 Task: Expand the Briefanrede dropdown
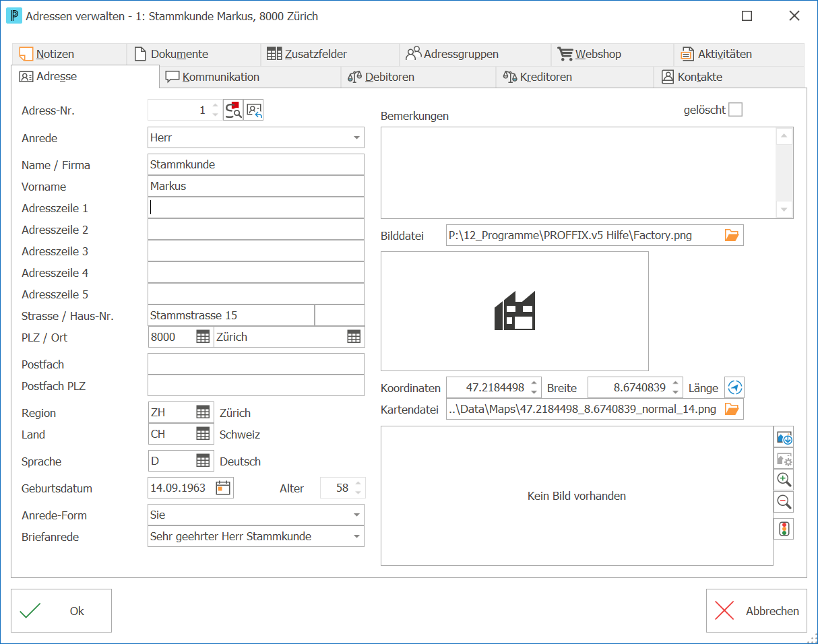(x=356, y=536)
